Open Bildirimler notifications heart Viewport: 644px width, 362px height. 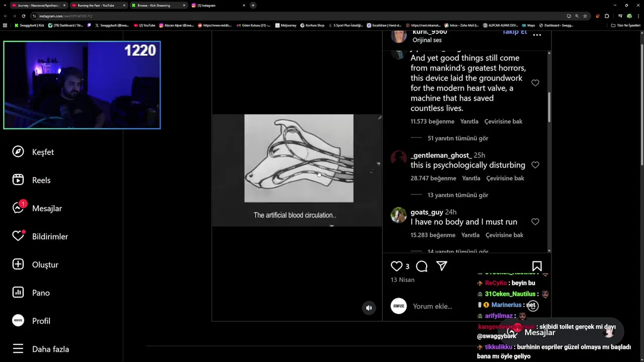tap(40, 236)
